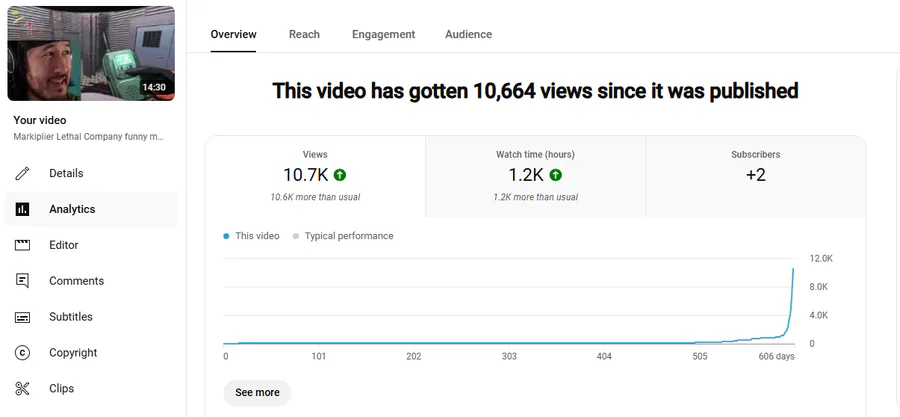Screen dimensions: 900x417
Task: Open the Audience tab
Action: click(468, 34)
